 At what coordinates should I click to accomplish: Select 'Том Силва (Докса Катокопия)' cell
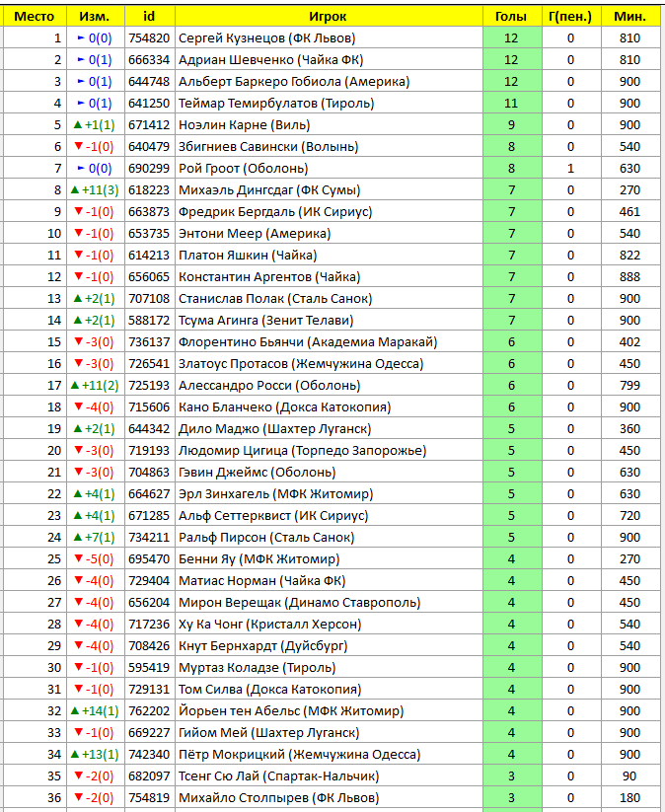pos(329,690)
